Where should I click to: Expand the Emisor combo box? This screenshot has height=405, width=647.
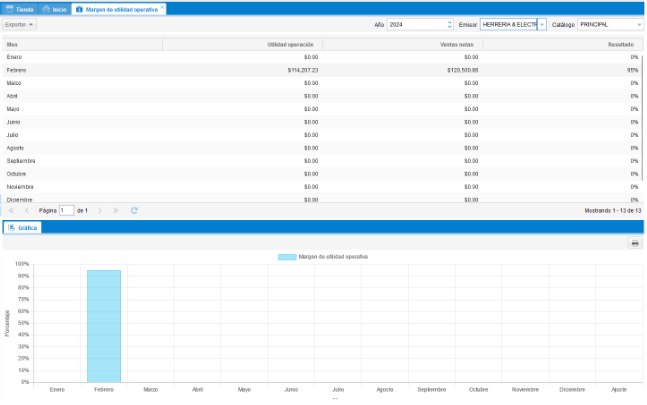click(542, 24)
